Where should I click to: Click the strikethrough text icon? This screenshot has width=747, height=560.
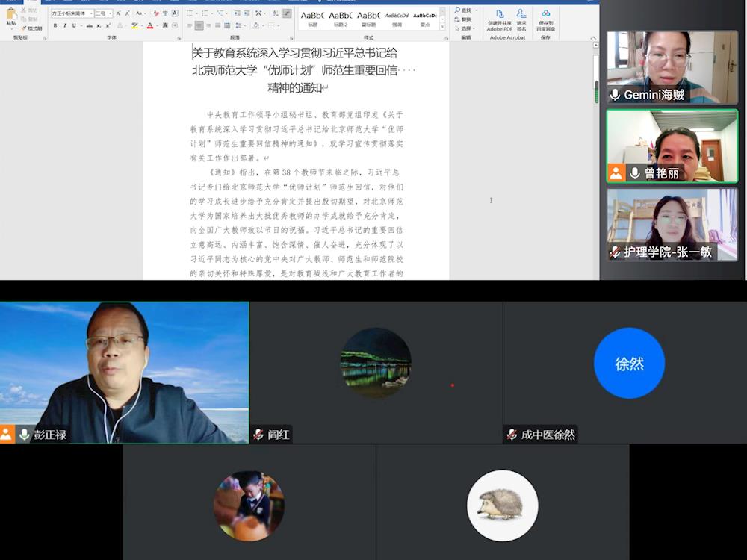(x=89, y=25)
